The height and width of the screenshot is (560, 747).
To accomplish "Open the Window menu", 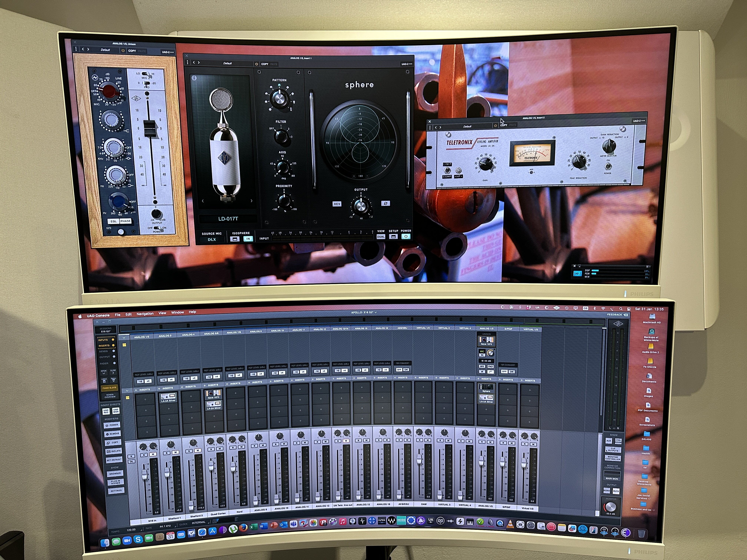I will pos(177,313).
